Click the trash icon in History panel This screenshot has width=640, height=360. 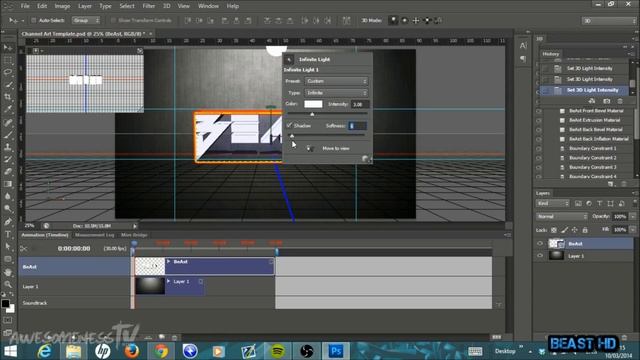(x=620, y=101)
